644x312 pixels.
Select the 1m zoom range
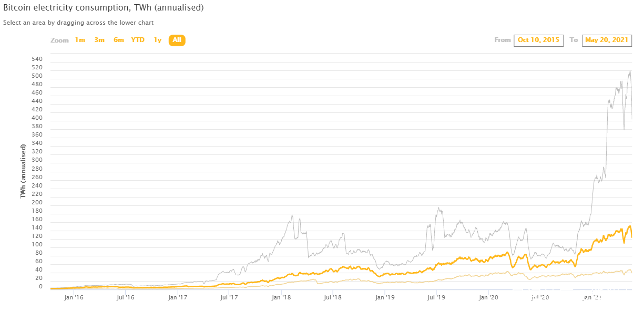click(x=80, y=40)
